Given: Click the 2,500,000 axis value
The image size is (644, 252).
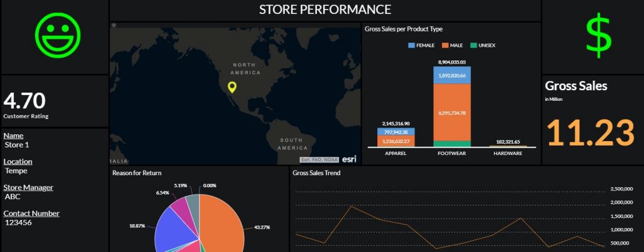Looking at the screenshot, I should [x=622, y=189].
